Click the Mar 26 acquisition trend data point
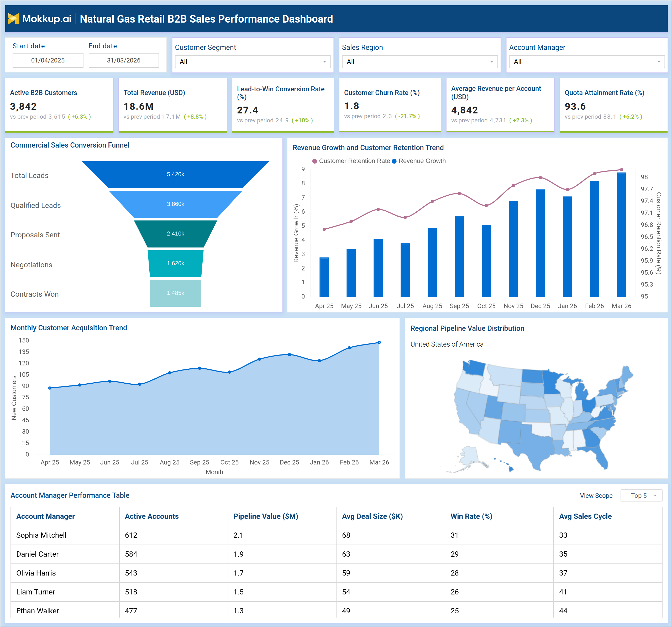The image size is (672, 627). (x=379, y=343)
